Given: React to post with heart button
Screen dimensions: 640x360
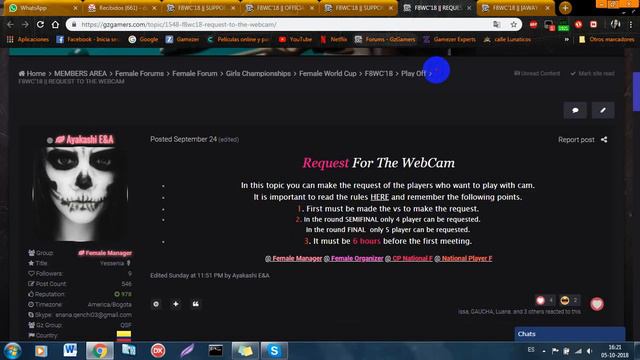Looking at the screenshot, I should pos(597,304).
